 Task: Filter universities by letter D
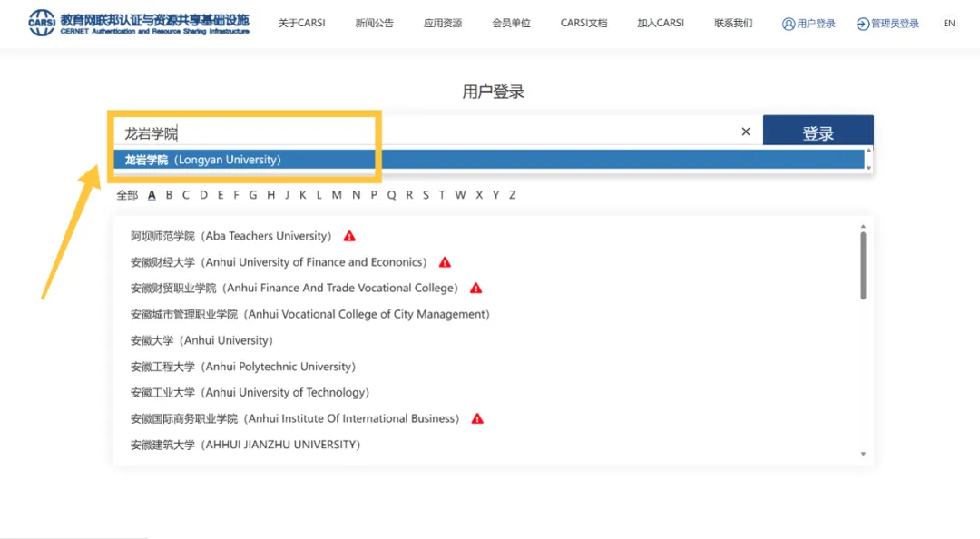203,195
